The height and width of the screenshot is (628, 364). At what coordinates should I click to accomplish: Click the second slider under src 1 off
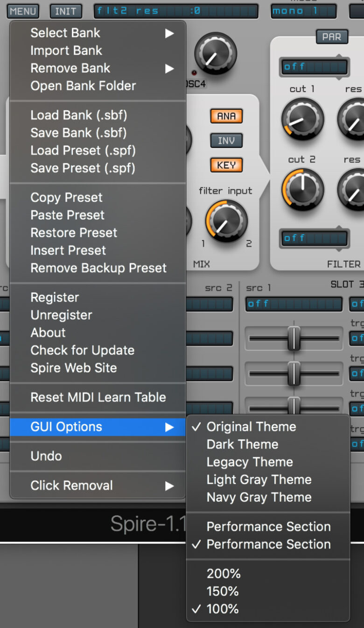click(x=294, y=373)
